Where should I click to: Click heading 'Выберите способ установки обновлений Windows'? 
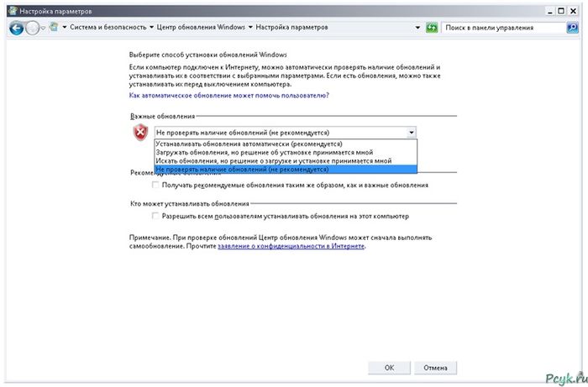[x=208, y=55]
